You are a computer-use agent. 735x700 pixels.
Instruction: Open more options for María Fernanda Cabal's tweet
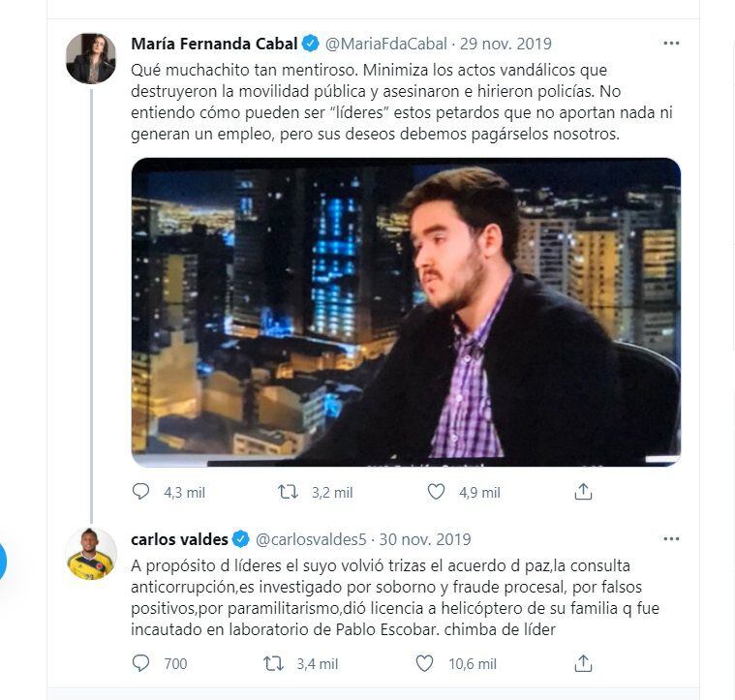click(x=671, y=44)
